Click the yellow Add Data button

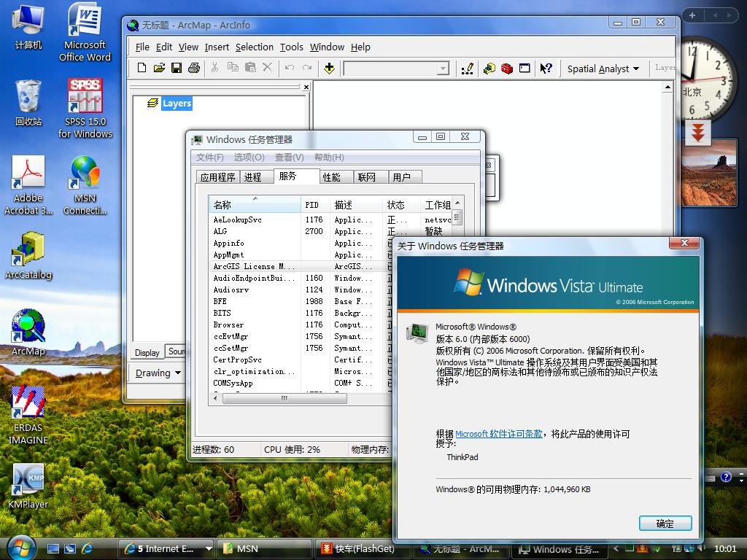pos(329,68)
